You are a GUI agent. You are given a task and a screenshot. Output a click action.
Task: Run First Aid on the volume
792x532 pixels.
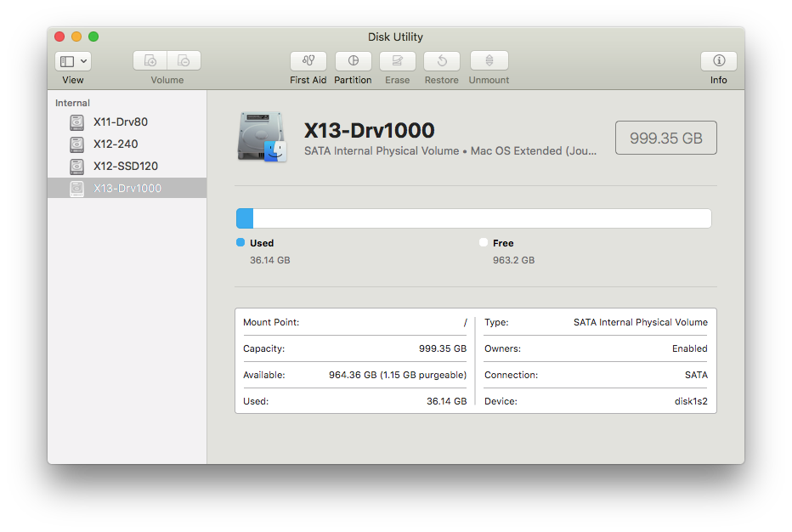308,60
